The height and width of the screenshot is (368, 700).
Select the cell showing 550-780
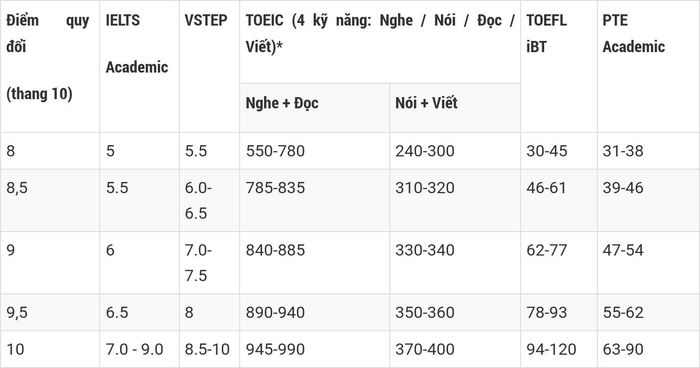click(314, 151)
